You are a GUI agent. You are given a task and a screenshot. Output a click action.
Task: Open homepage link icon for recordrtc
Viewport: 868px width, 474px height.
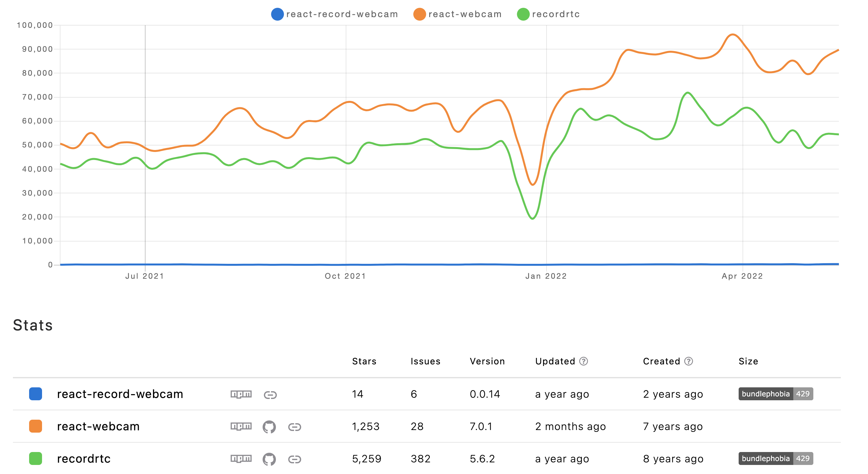294,459
